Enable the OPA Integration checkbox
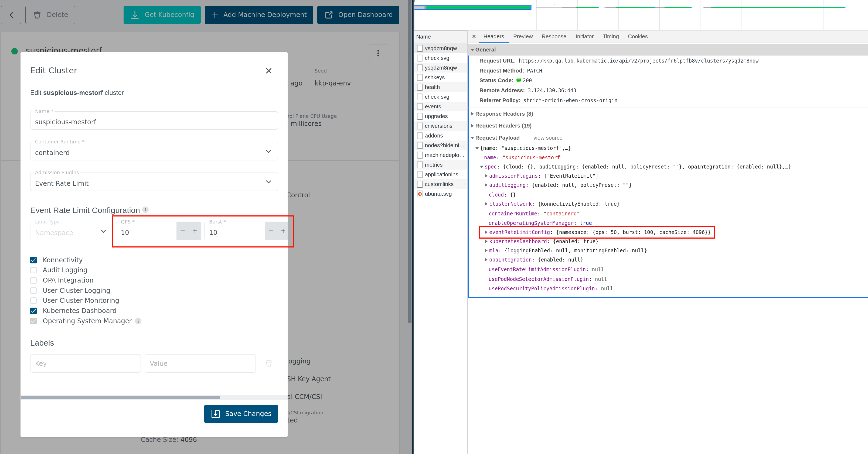This screenshot has width=868, height=454. [33, 280]
